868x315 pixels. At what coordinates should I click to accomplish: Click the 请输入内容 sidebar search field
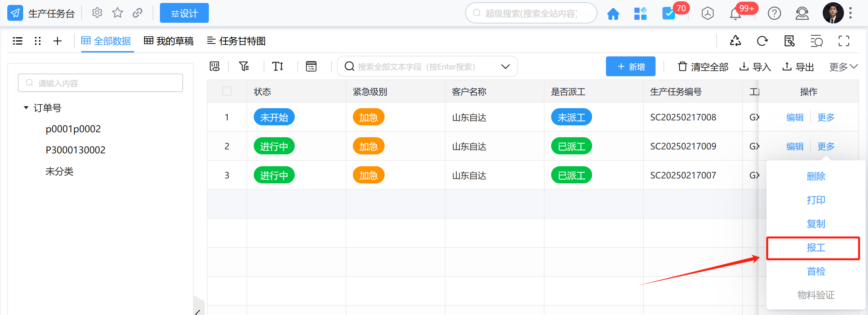click(100, 83)
